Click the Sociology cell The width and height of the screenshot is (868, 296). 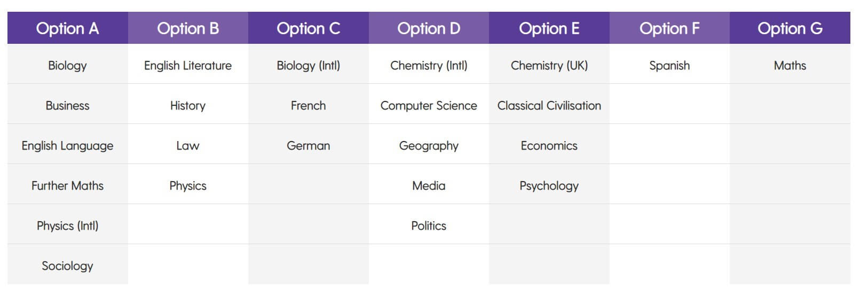tap(67, 266)
